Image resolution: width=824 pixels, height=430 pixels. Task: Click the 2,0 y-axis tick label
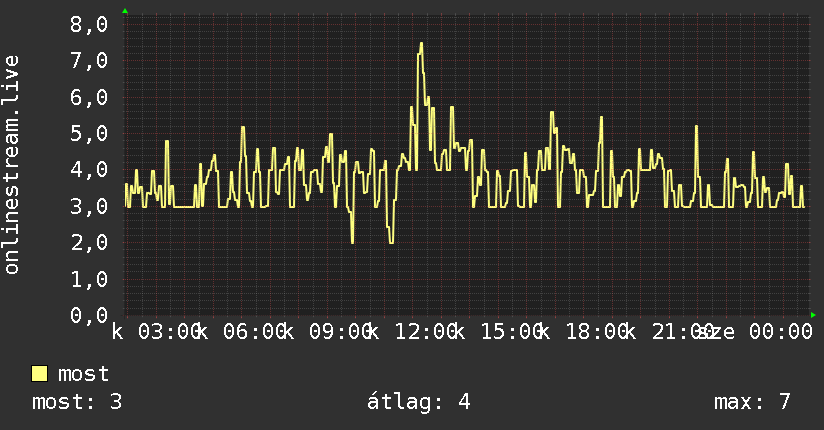tap(89, 243)
